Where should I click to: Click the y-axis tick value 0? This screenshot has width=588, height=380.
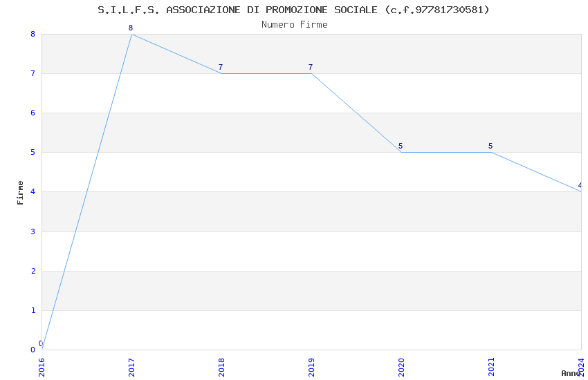(33, 350)
